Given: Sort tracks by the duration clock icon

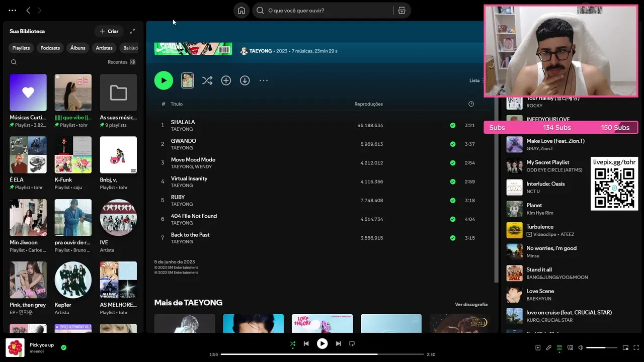Looking at the screenshot, I should click(471, 104).
